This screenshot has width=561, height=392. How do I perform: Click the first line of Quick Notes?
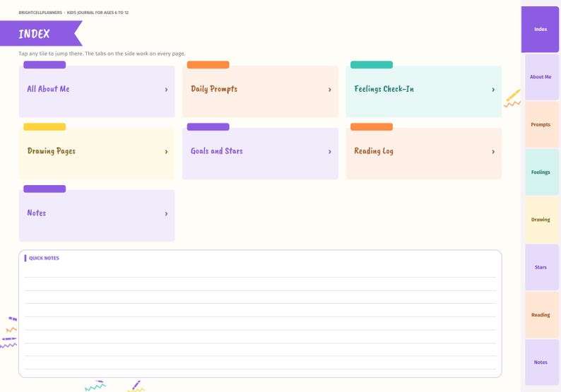(x=260, y=271)
